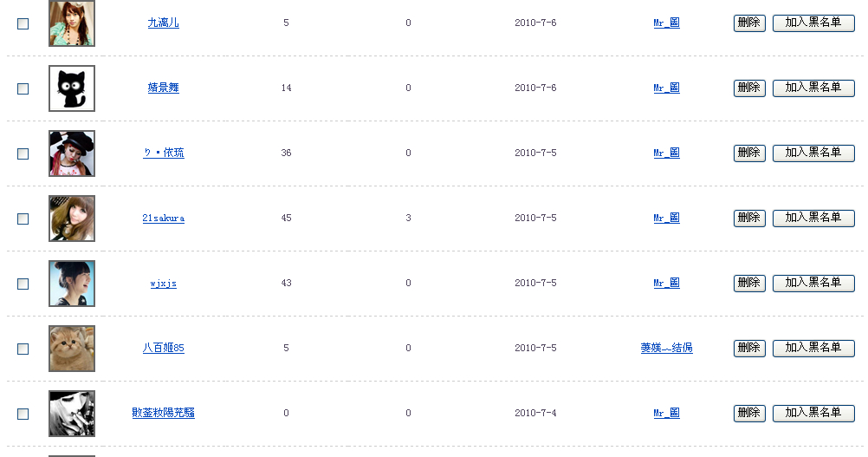The width and height of the screenshot is (868, 457).
Task: Toggle the checkbox for 八百姬85
Action: pyautogui.click(x=23, y=349)
